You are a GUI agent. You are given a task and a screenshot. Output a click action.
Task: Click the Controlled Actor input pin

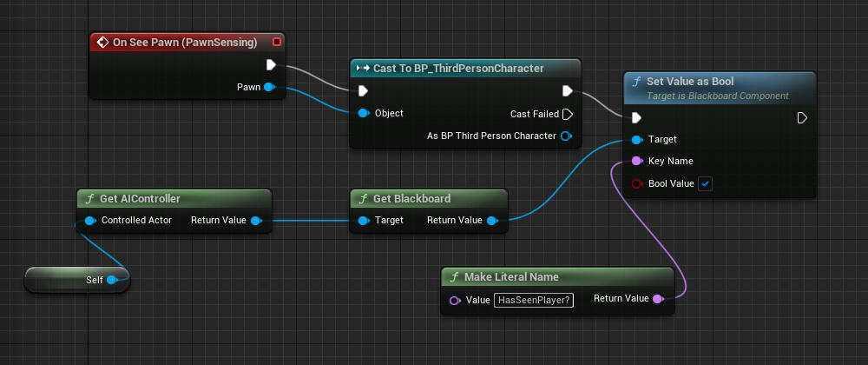coord(90,221)
